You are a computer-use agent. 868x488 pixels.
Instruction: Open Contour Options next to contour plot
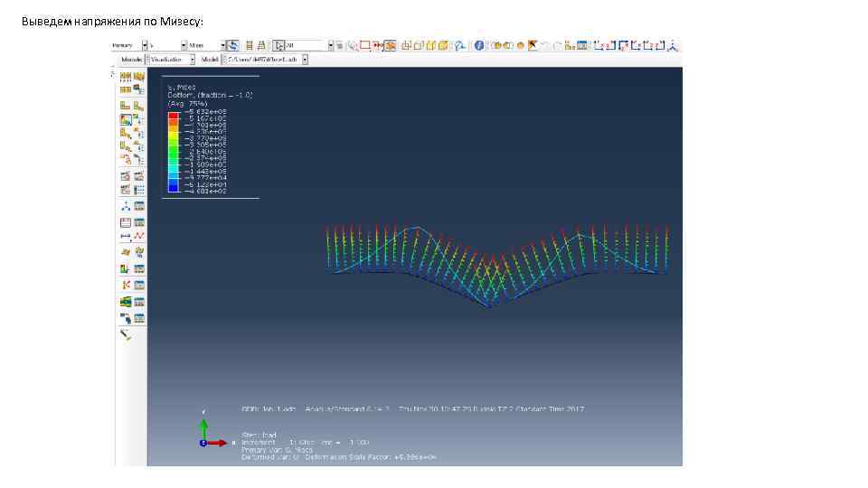[138, 119]
